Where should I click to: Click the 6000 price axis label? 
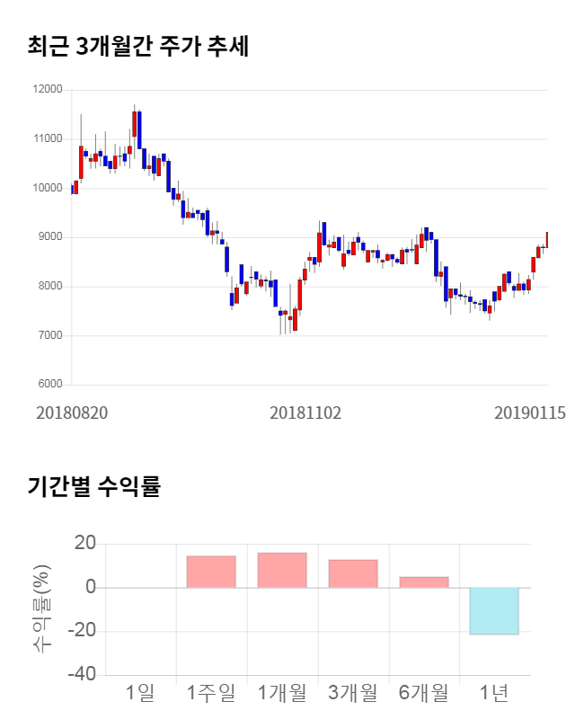[48, 385]
